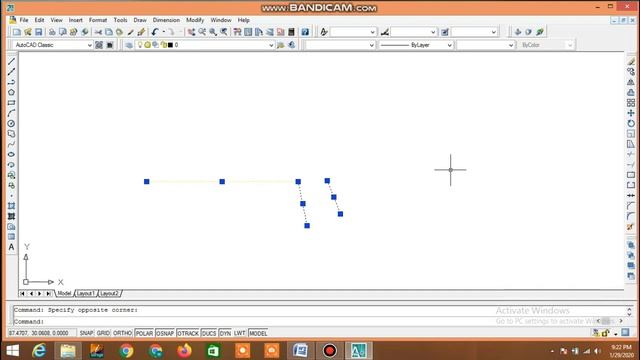Click the Zoom Realtime magnifier icon
640x360 pixels.
click(202, 32)
